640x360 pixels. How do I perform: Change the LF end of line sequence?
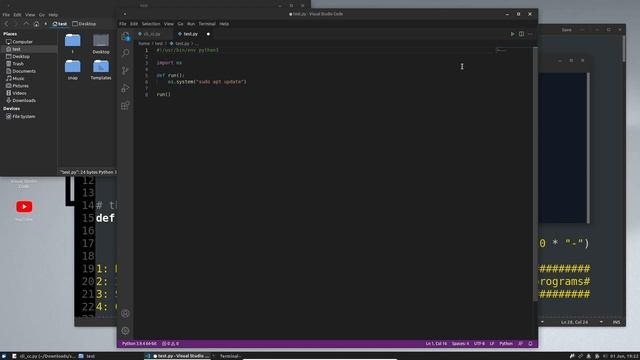492,344
